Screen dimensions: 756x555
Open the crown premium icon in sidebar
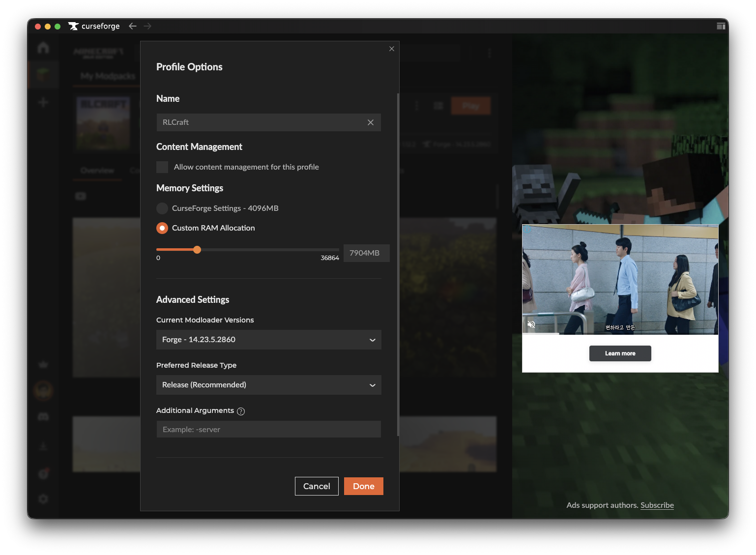(x=43, y=364)
